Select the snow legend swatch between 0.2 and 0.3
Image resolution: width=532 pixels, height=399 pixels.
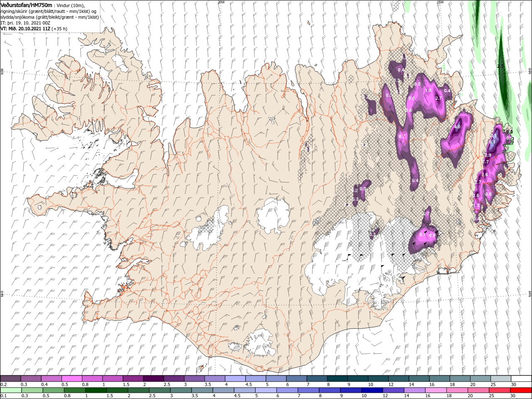tap(11, 379)
